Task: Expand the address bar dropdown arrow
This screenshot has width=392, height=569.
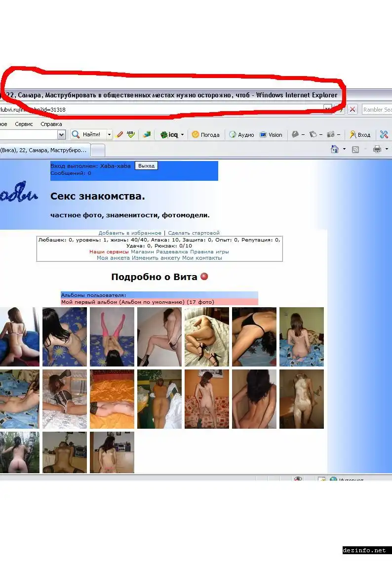Action: point(327,109)
